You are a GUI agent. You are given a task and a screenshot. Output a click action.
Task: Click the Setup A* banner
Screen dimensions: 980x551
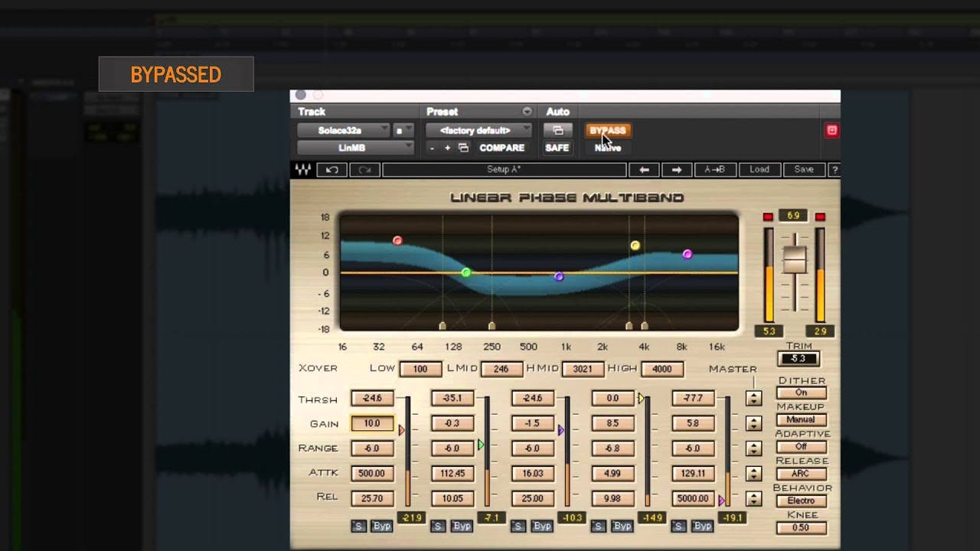[505, 169]
